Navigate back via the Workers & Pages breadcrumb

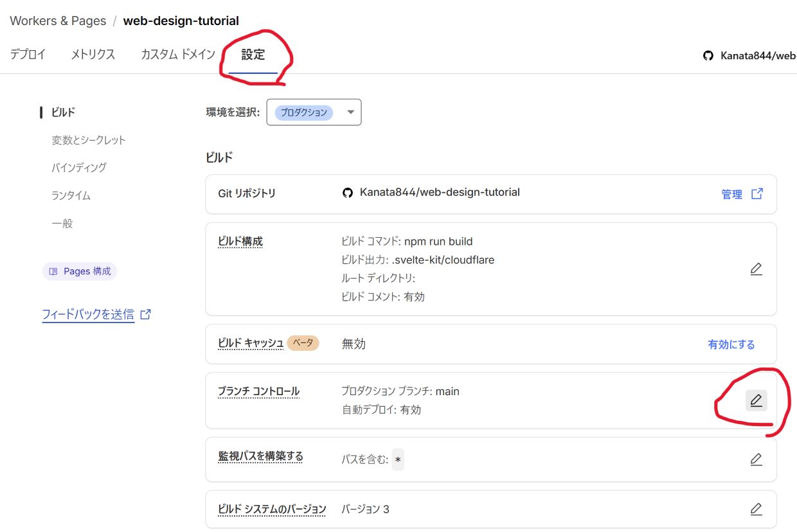[57, 20]
